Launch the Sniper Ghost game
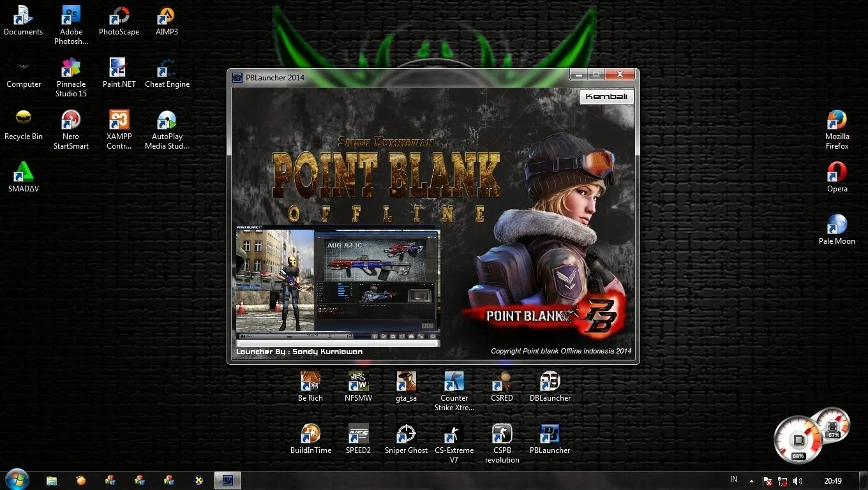 pyautogui.click(x=406, y=434)
